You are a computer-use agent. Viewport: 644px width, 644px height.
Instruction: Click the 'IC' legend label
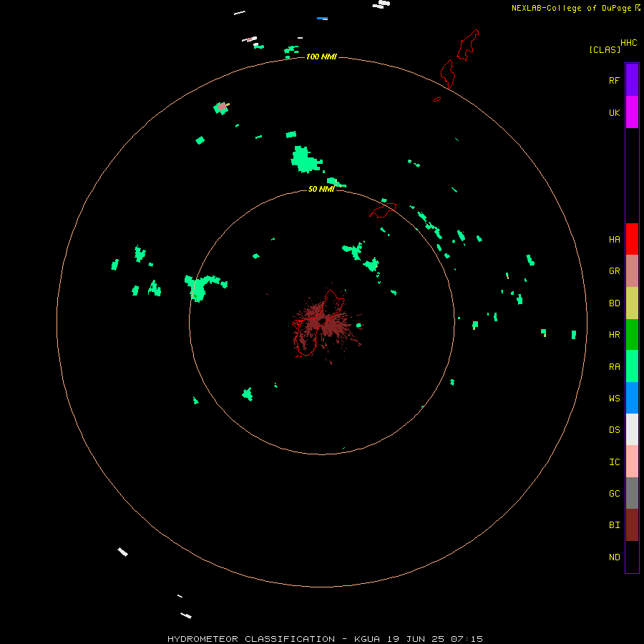pyautogui.click(x=614, y=462)
